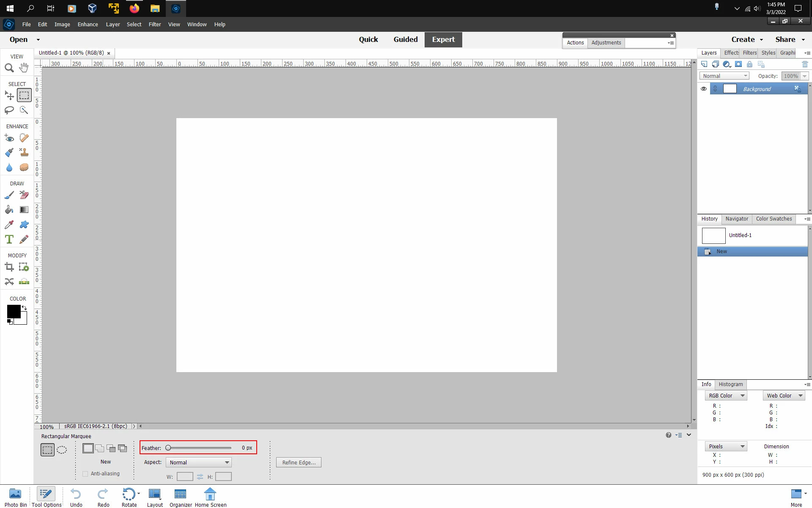This screenshot has height=508, width=812.
Task: Open the Filter menu
Action: [154, 24]
